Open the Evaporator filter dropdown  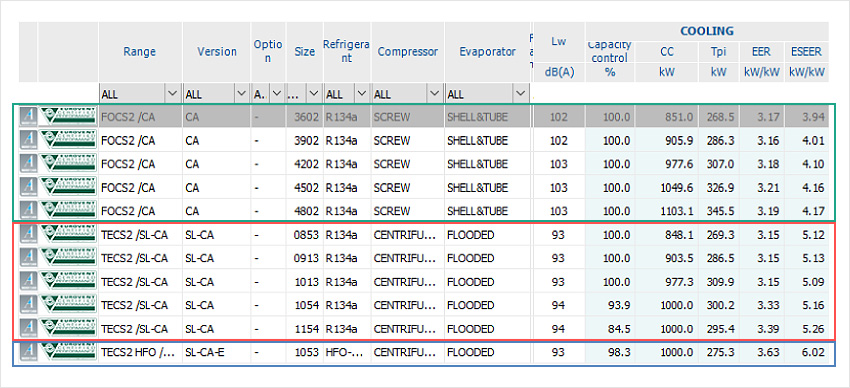pyautogui.click(x=521, y=94)
